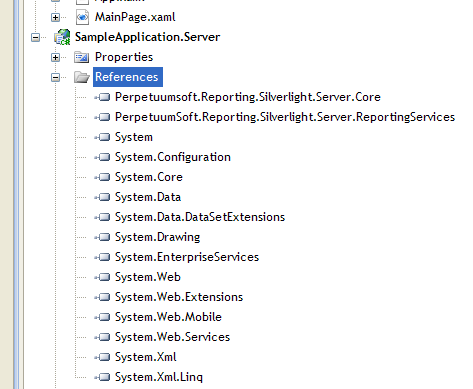Click the System.Web reference icon
This screenshot has width=473, height=389.
pyautogui.click(x=102, y=277)
